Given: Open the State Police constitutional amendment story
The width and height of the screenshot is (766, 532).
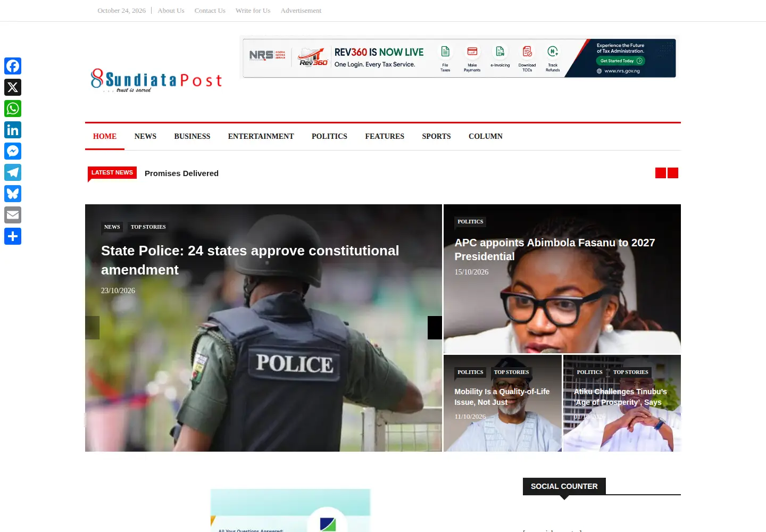Looking at the screenshot, I should coord(250,260).
